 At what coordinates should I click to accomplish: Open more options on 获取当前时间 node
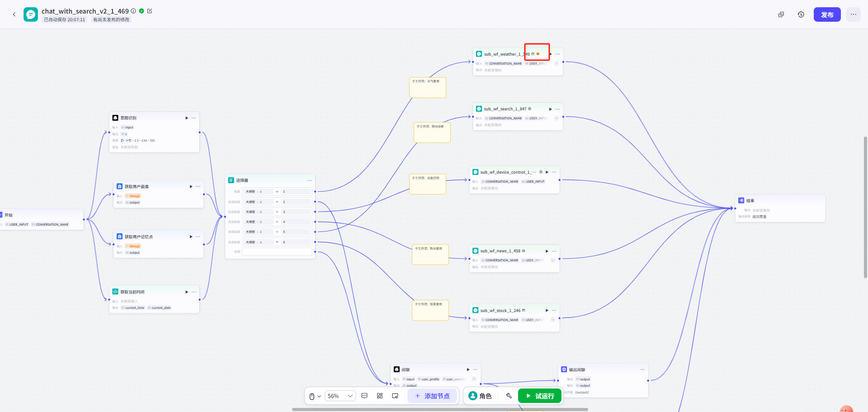point(194,292)
